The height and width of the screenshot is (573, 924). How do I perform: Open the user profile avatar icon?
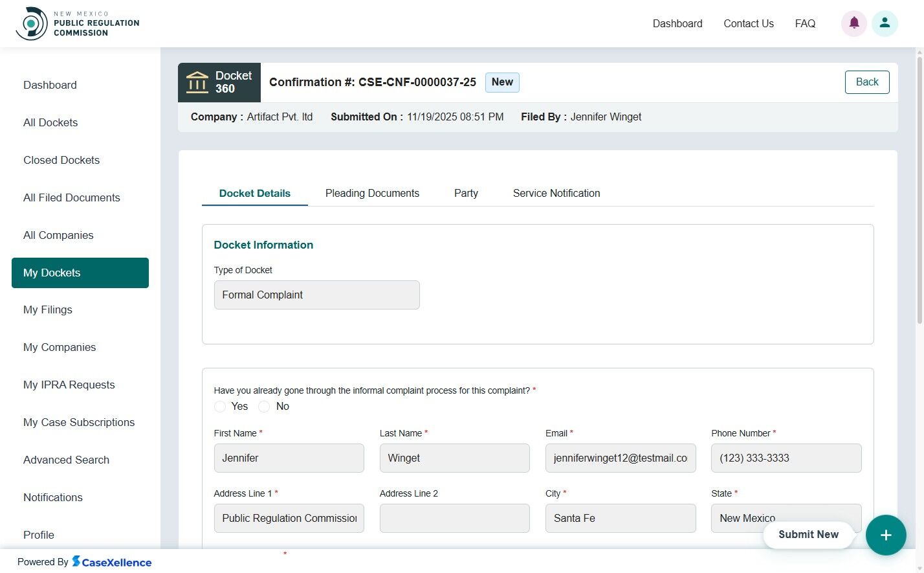(885, 23)
